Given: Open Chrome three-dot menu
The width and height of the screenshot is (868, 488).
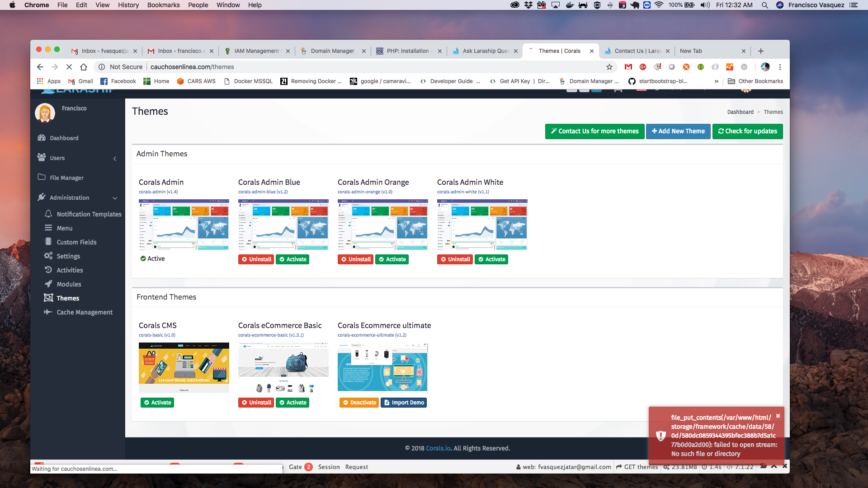Looking at the screenshot, I should point(780,67).
